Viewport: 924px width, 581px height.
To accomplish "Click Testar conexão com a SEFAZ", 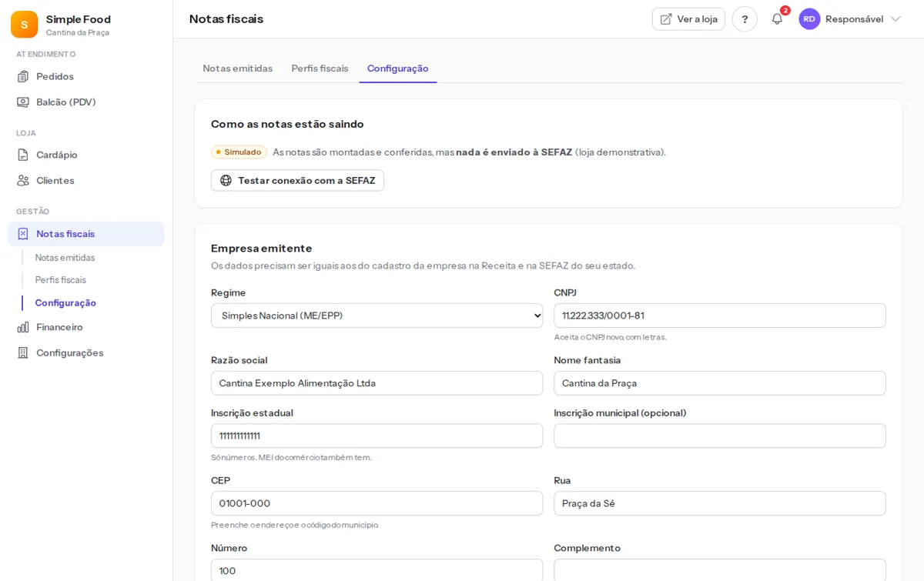I will click(x=297, y=180).
